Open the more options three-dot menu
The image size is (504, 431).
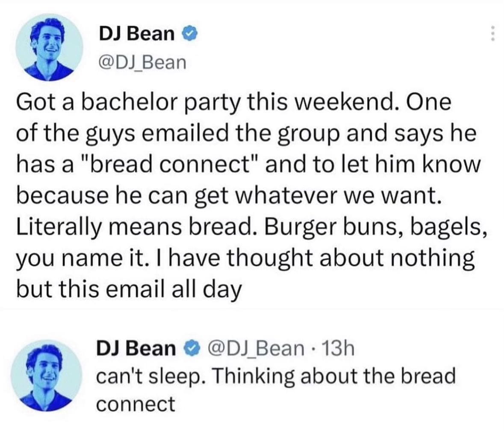(x=493, y=33)
